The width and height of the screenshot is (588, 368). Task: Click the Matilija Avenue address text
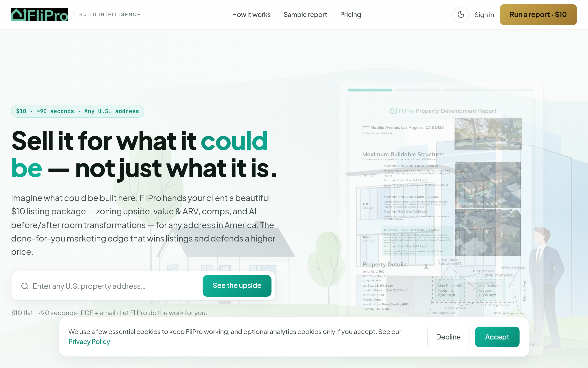[403, 127]
